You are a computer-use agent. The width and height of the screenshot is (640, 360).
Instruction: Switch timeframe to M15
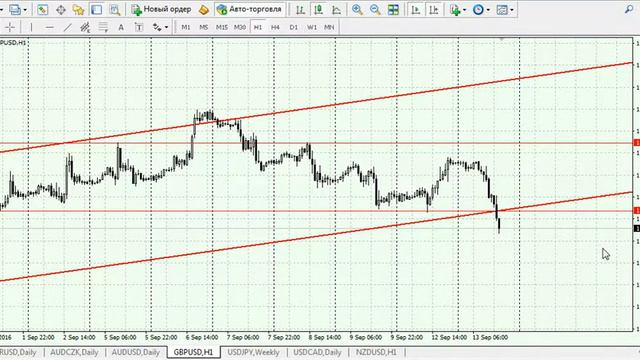pyautogui.click(x=222, y=27)
